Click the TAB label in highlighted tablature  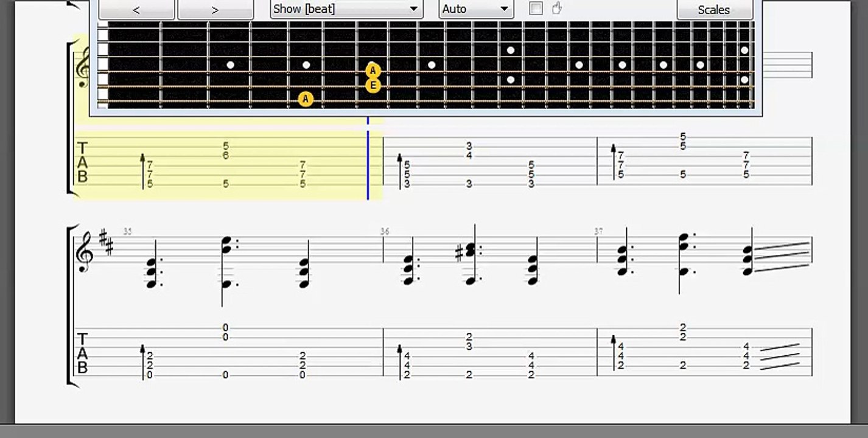pos(82,162)
